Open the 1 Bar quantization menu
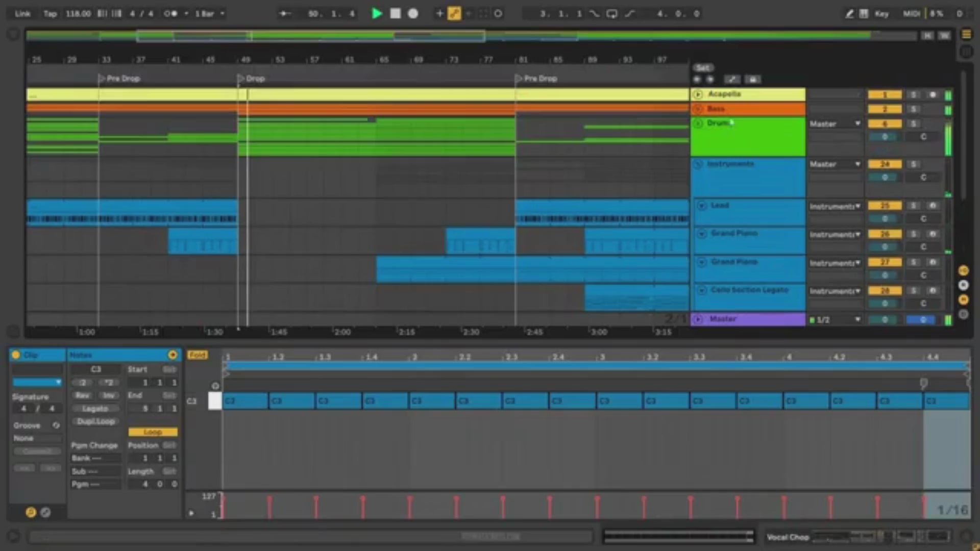The height and width of the screenshot is (551, 980). click(209, 14)
